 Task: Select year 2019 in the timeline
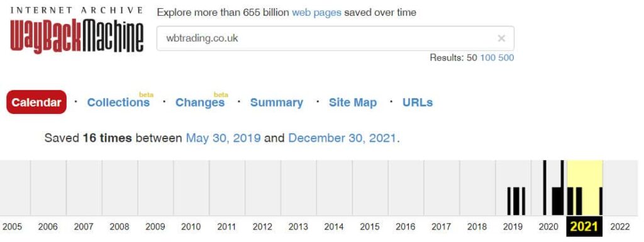click(513, 227)
